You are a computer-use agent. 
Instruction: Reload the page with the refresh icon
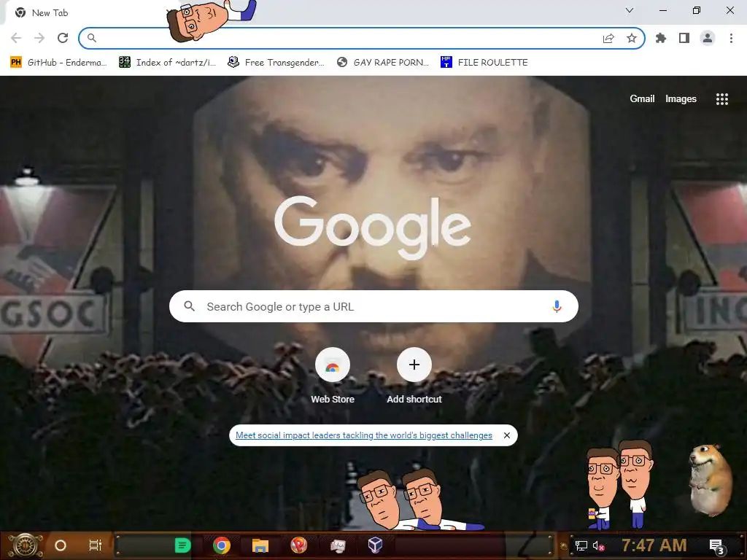point(63,38)
